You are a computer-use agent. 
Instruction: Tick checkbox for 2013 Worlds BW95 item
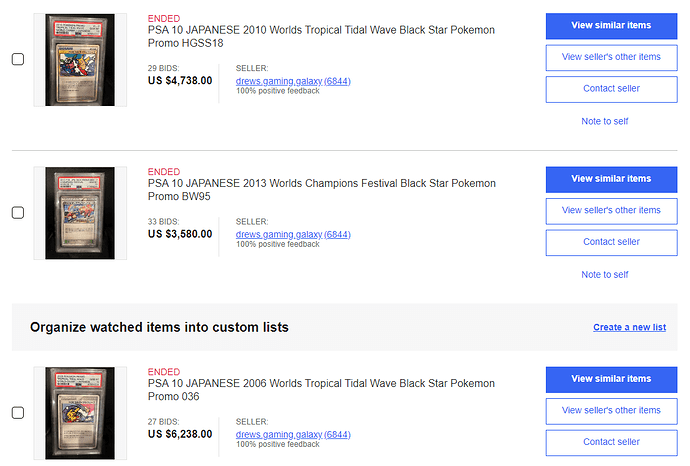[18, 213]
